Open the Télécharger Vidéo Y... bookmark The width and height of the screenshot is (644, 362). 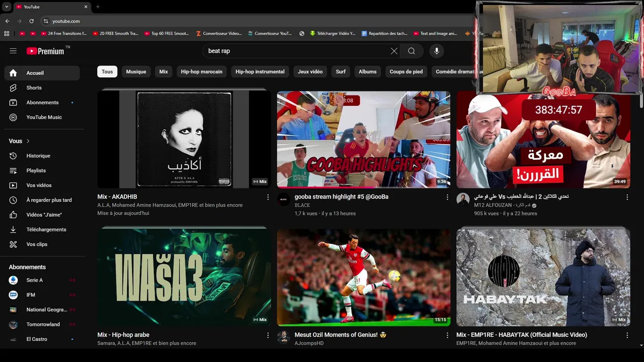pyautogui.click(x=333, y=34)
